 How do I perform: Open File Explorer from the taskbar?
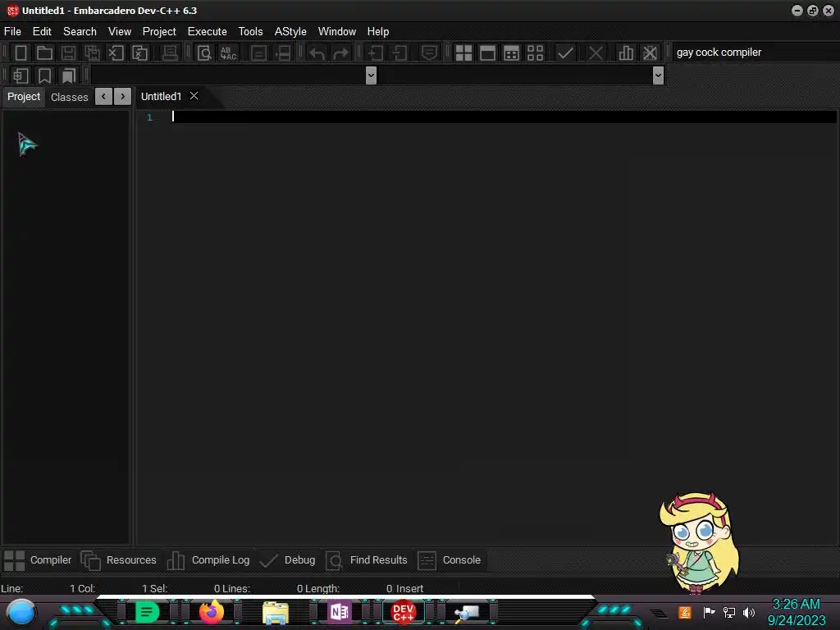coord(276,612)
